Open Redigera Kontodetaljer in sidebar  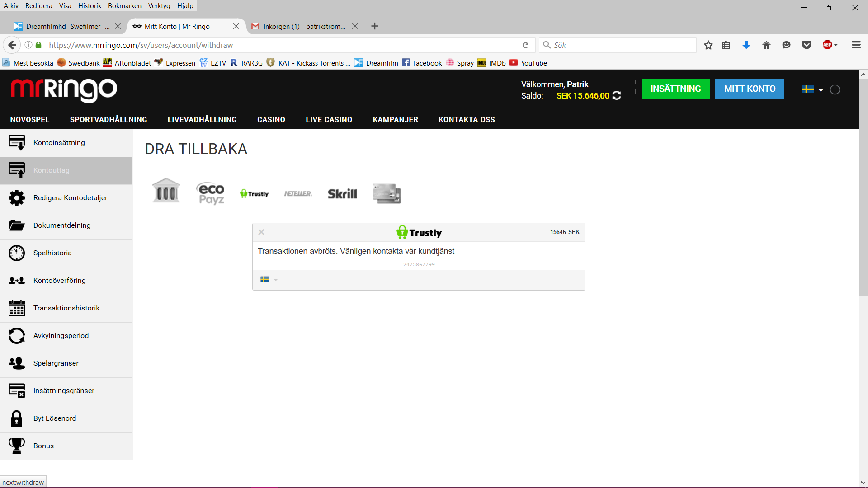point(66,198)
